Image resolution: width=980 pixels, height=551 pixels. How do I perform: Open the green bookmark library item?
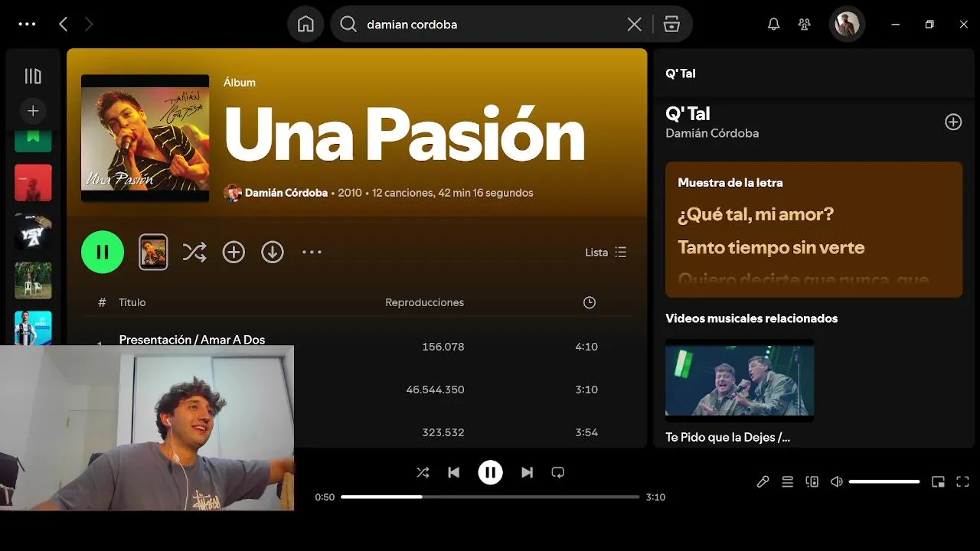coord(33,140)
